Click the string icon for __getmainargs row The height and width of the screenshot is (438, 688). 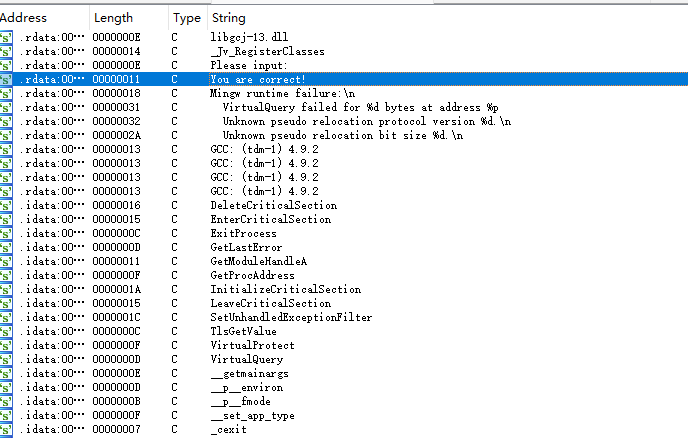click(x=6, y=373)
